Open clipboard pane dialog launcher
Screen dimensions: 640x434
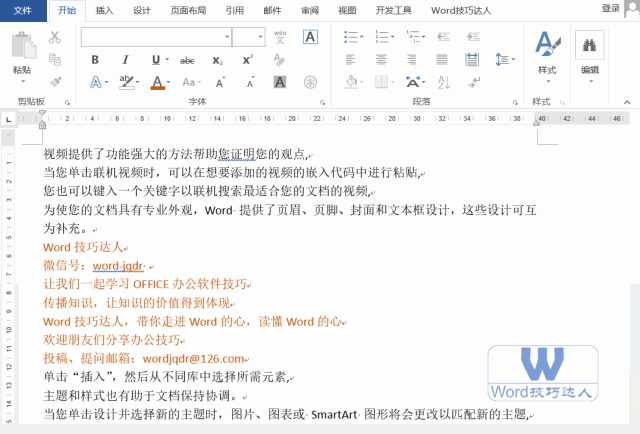pyautogui.click(x=67, y=102)
